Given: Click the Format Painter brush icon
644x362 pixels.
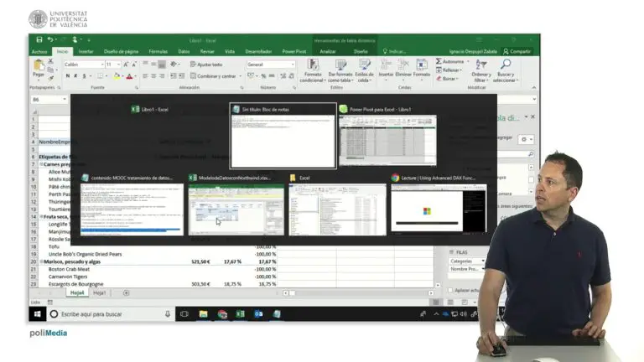Looking at the screenshot, I should coord(51,77).
